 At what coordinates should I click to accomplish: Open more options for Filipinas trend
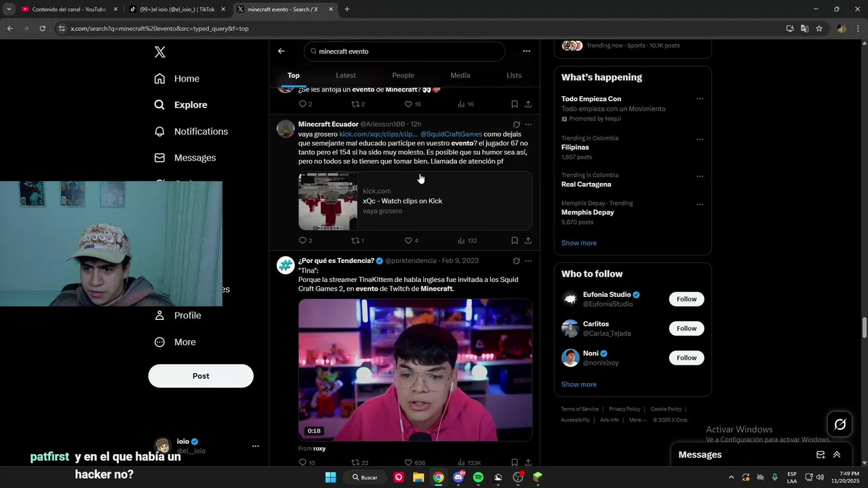700,140
